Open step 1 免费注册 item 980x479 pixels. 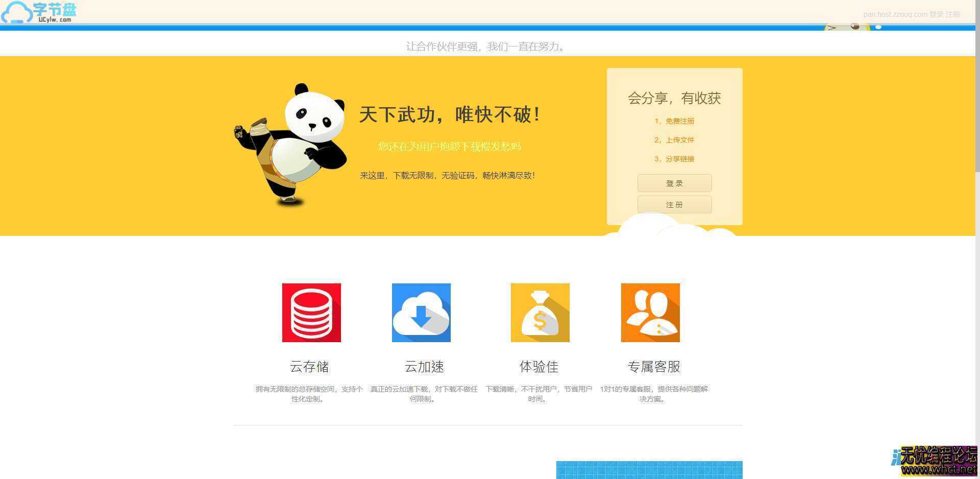[x=674, y=121]
